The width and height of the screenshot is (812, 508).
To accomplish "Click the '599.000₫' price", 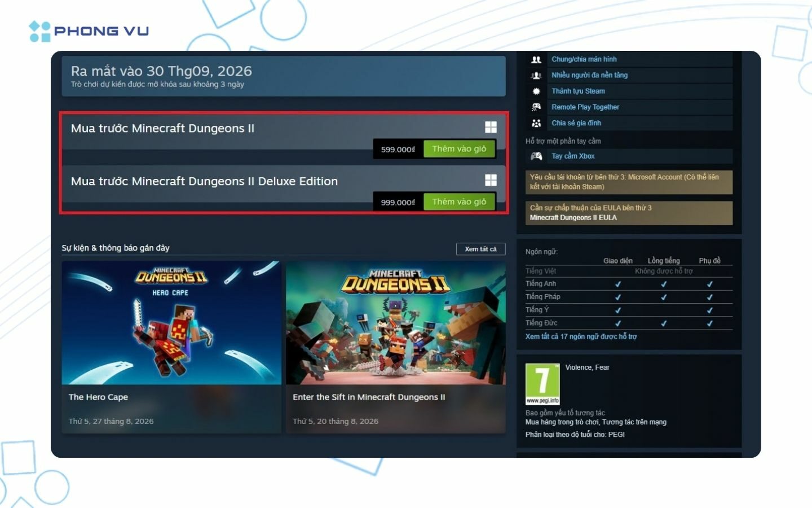I will 398,150.
